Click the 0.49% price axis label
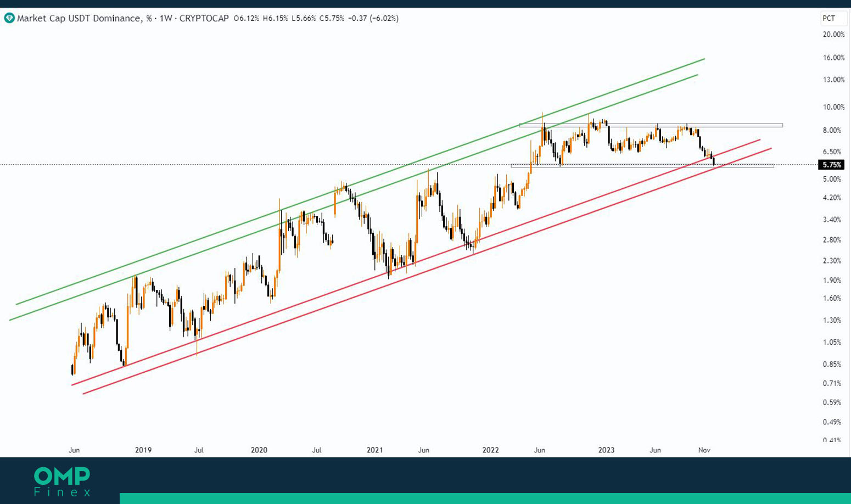 coord(832,422)
